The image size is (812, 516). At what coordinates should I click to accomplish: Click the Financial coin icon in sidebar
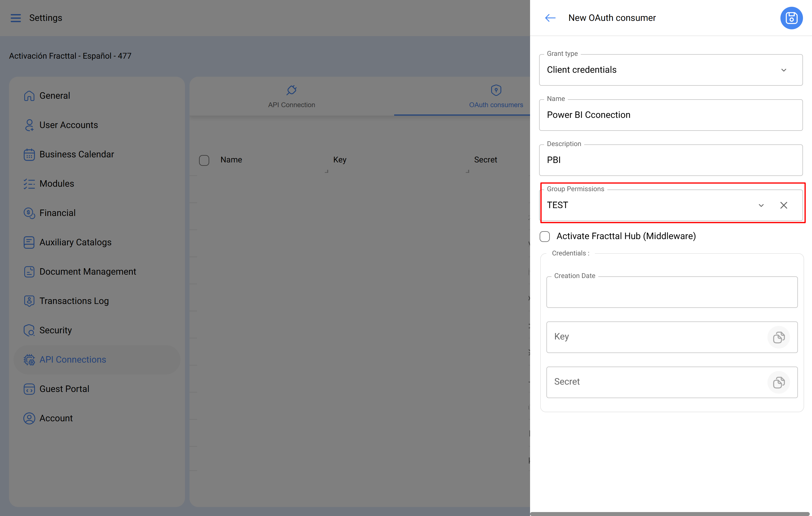click(x=29, y=213)
